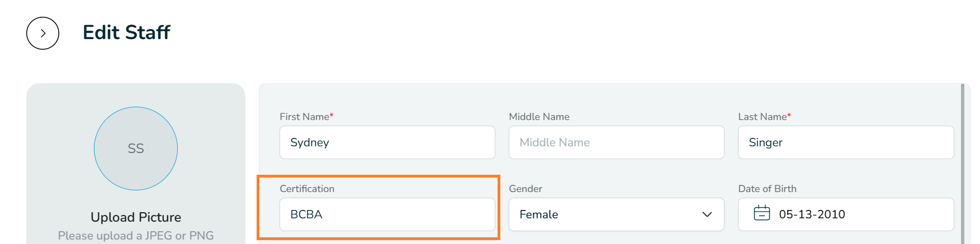
Task: Open the Gender combo box showing Female
Action: click(617, 214)
